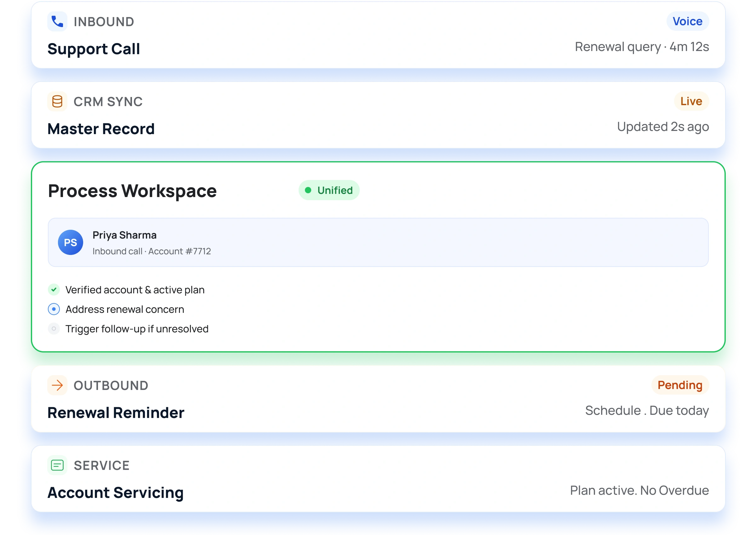Click the Priya Sharma name

coord(125,235)
